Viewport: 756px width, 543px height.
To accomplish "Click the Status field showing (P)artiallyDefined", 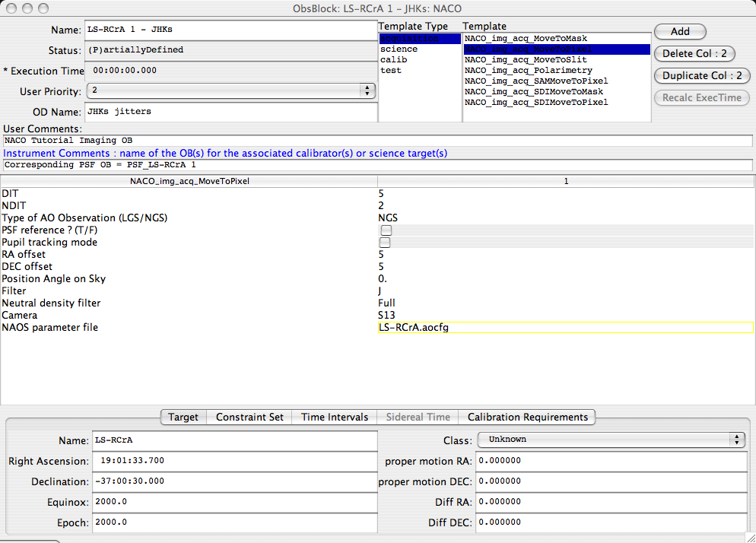I will tap(230, 50).
